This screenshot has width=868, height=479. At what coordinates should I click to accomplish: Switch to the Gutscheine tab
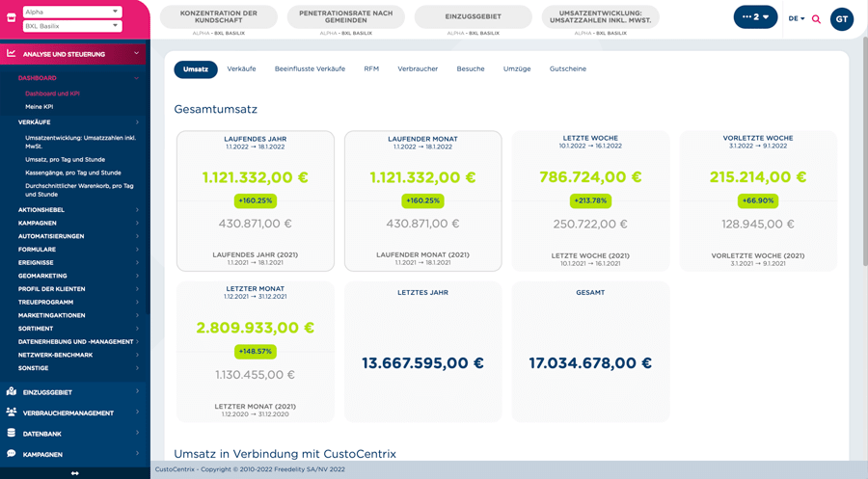568,69
